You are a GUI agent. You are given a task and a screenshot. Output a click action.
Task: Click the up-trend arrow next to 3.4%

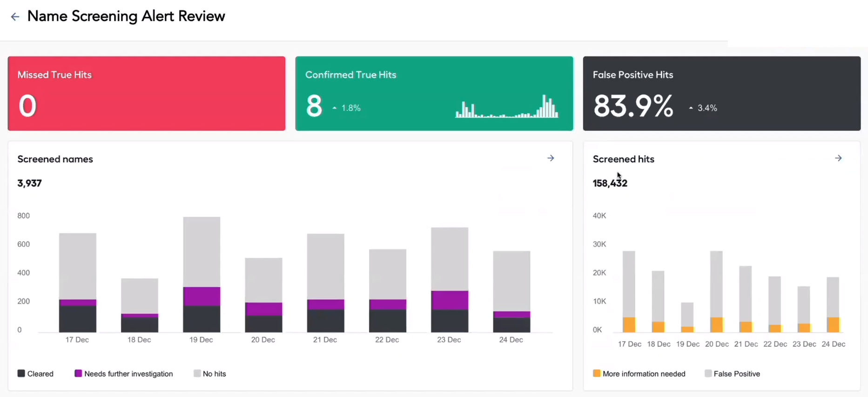tap(691, 108)
